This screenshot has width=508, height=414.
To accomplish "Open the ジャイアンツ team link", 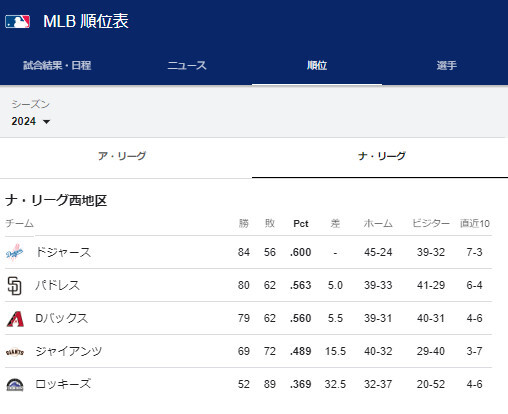I will coord(69,352).
